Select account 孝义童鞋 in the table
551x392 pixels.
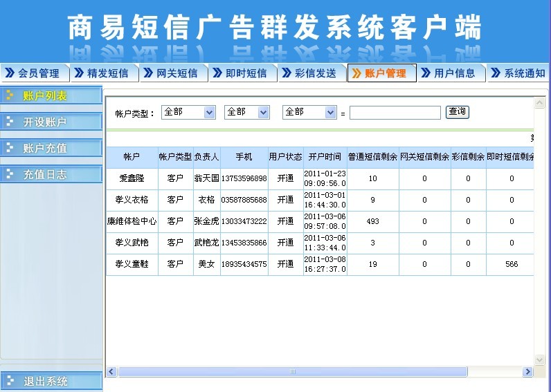[132, 264]
